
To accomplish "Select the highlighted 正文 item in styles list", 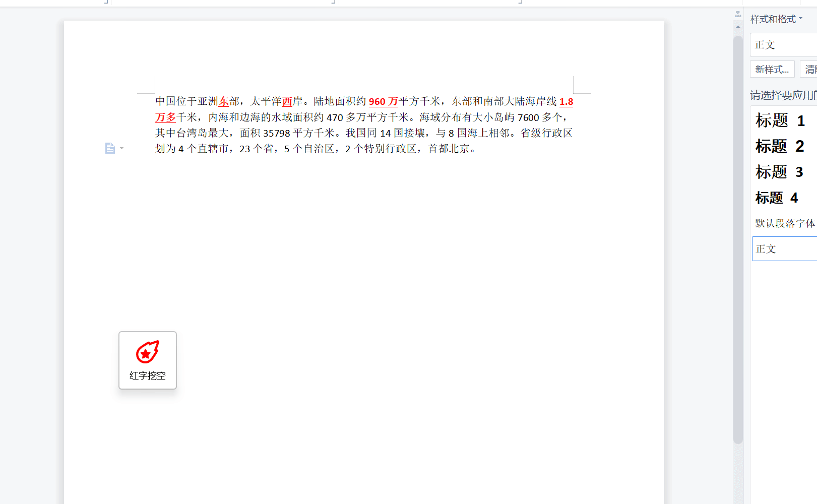I will point(784,249).
